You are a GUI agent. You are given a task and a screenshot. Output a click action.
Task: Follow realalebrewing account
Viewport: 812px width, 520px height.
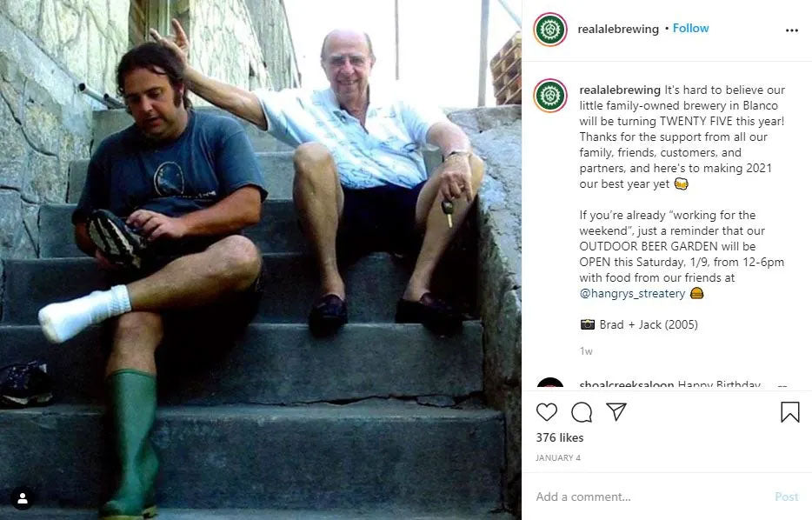[x=690, y=29]
